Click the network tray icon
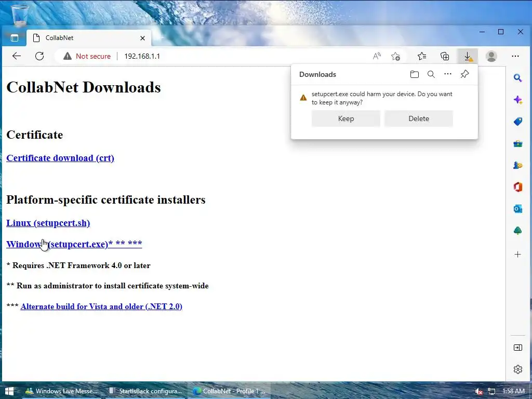This screenshot has width=532, height=399. (x=491, y=392)
